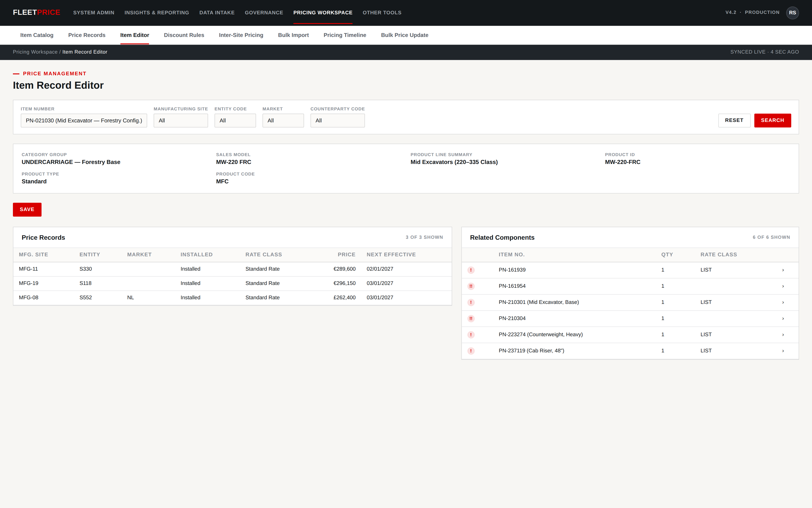Open the Other Tools menu
Viewport: 812px width, 508px height.
pyautogui.click(x=382, y=12)
